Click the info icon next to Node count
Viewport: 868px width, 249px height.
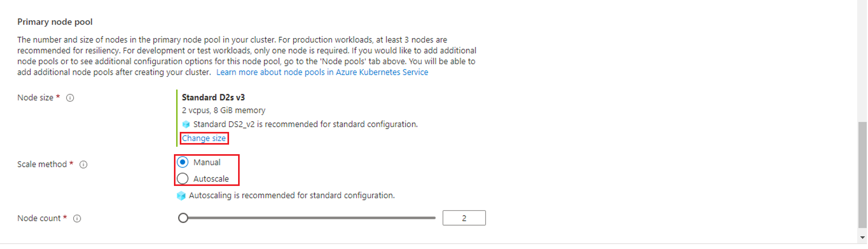point(77,219)
